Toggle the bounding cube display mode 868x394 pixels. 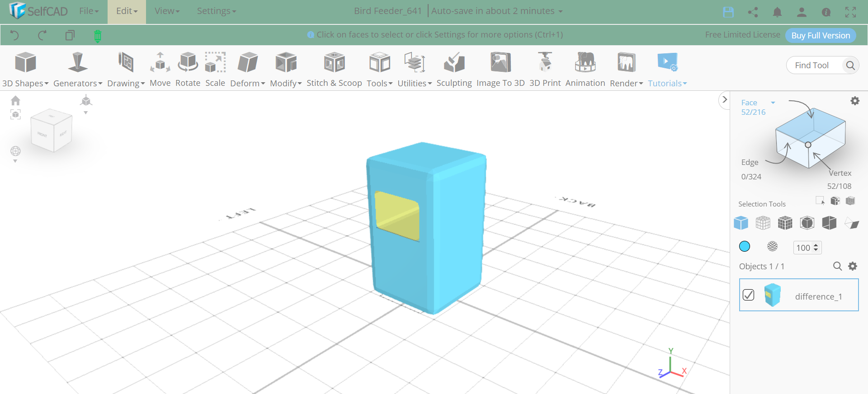(x=807, y=223)
